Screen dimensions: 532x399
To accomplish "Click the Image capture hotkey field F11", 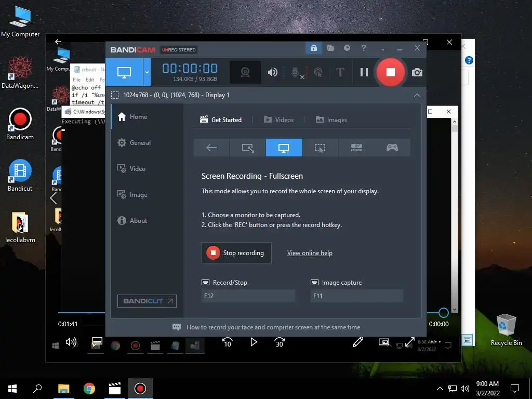I will coord(356,296).
